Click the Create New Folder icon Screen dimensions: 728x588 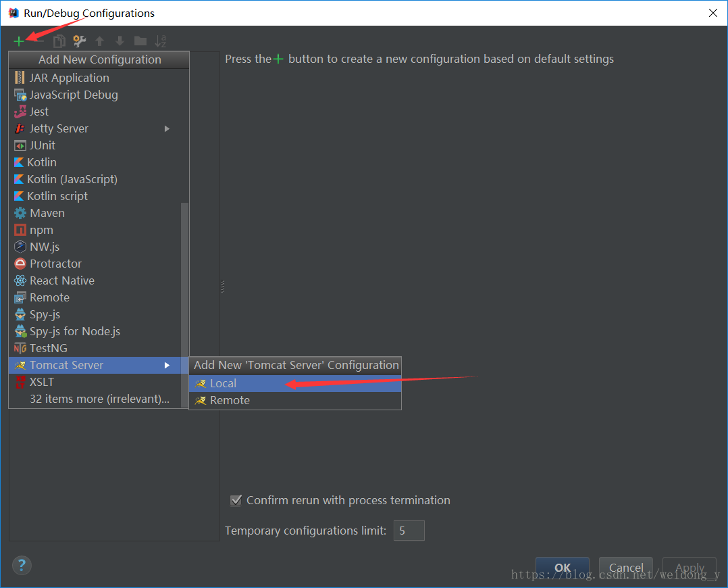(140, 41)
